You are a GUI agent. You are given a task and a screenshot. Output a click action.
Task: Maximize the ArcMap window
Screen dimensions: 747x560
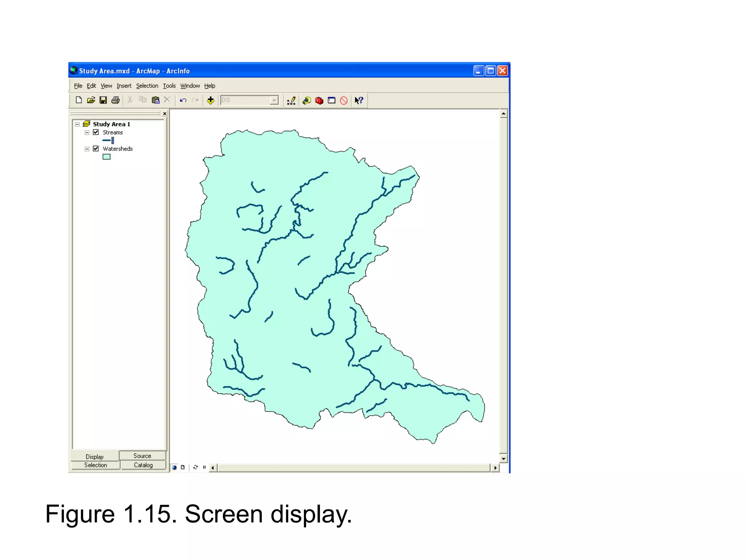491,71
